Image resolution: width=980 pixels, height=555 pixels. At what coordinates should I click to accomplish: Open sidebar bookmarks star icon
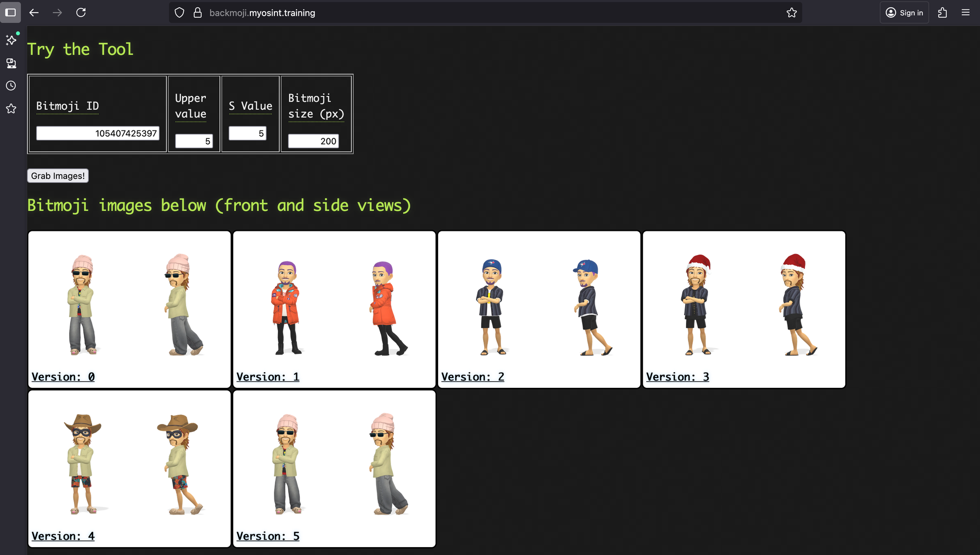click(11, 109)
